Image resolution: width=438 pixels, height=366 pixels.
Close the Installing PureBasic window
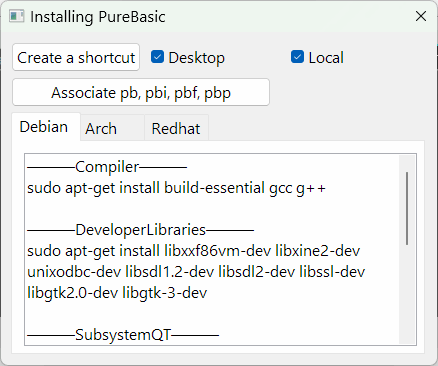(x=421, y=16)
